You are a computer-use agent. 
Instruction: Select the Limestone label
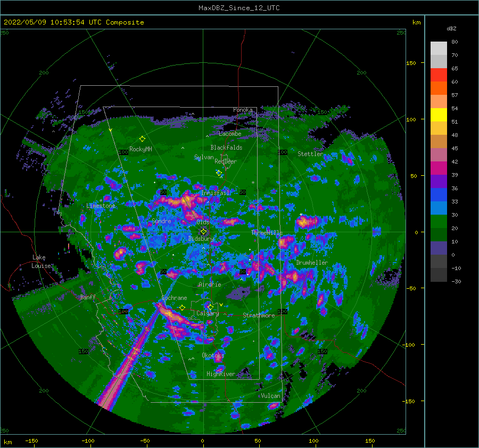click(101, 206)
